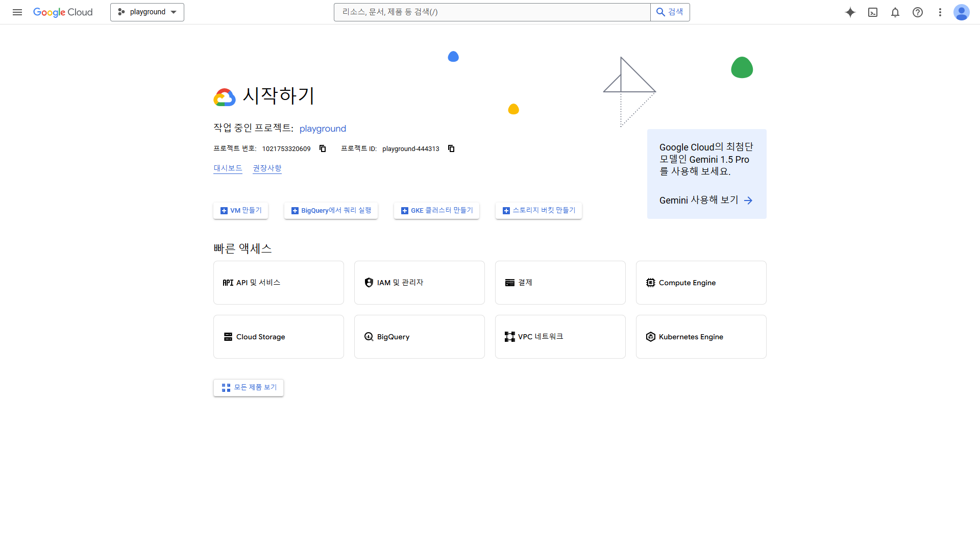This screenshot has width=980, height=551.
Task: Copy the project ID playground-444313
Action: click(451, 148)
